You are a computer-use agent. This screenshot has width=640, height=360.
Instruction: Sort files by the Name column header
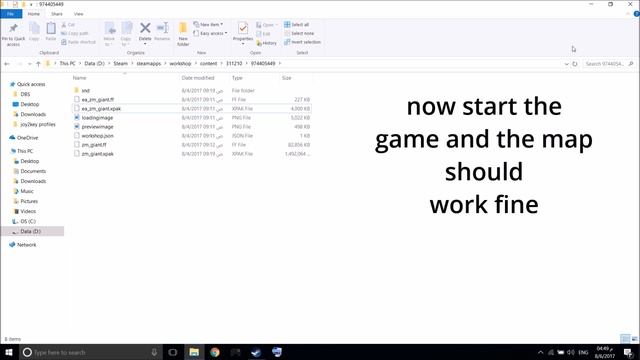(80, 78)
